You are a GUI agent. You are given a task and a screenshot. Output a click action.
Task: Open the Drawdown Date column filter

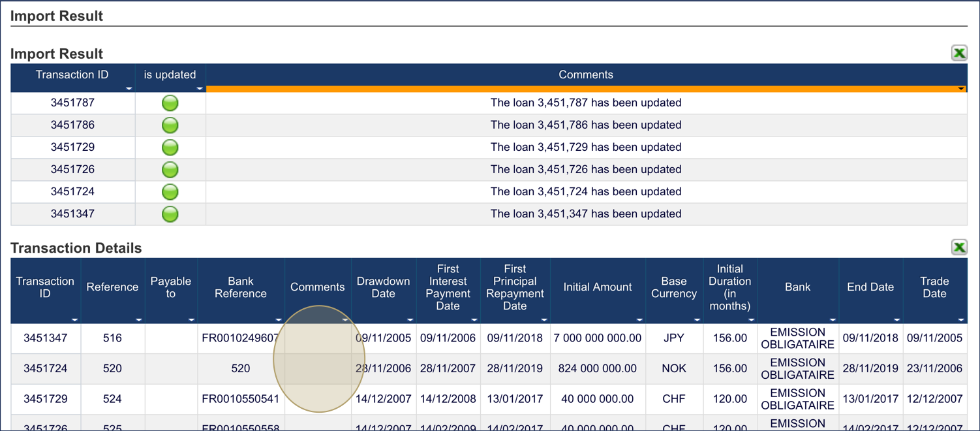click(x=410, y=319)
